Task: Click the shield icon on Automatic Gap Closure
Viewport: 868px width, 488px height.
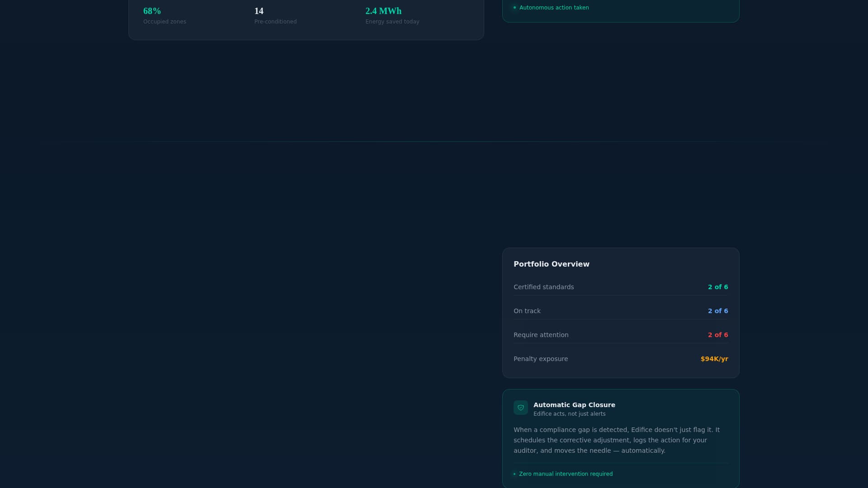Action: coord(521,408)
